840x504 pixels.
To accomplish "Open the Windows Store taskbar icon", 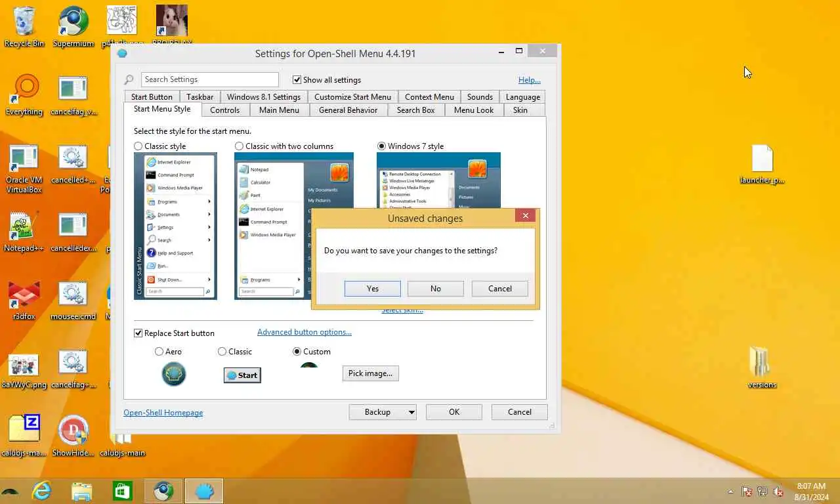I will point(123,491).
